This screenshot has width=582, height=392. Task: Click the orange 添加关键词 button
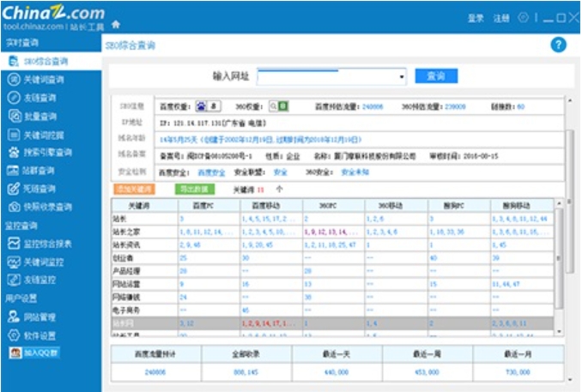(135, 190)
